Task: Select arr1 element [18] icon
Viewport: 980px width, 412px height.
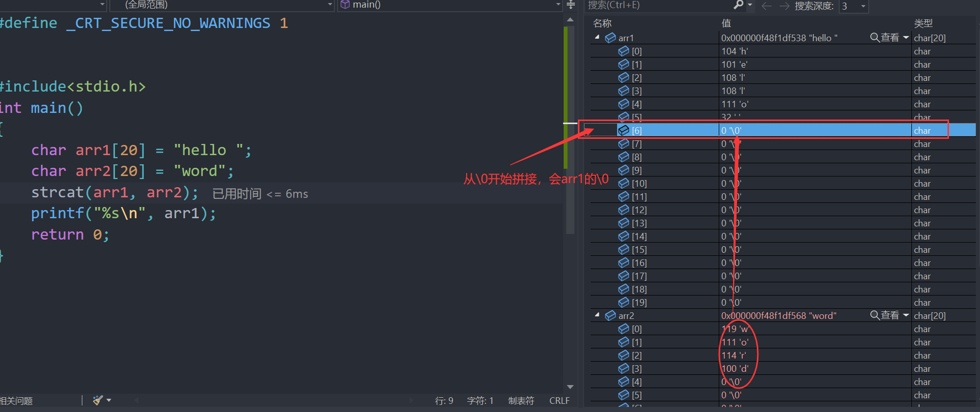Action: (624, 289)
